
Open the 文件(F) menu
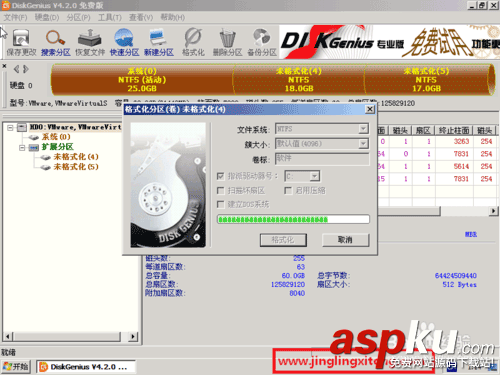coord(15,17)
